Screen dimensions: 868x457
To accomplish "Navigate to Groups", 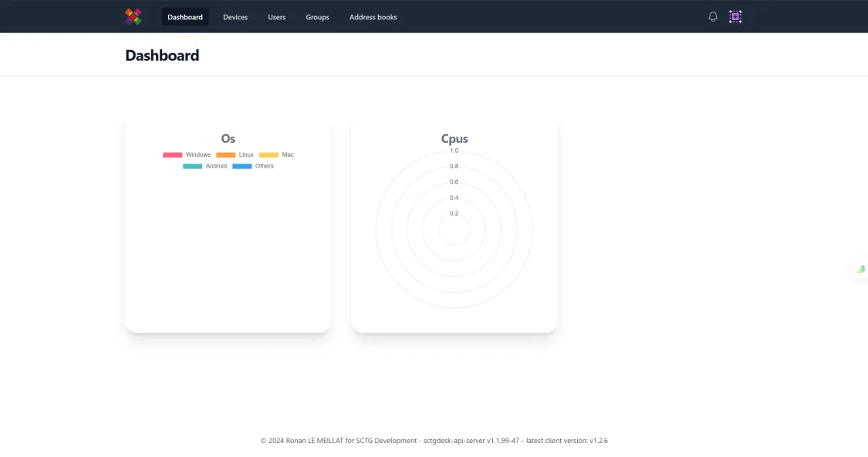I will point(317,17).
